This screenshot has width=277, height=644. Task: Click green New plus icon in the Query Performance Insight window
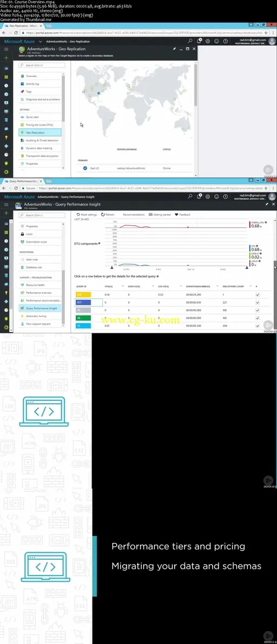pos(6,213)
